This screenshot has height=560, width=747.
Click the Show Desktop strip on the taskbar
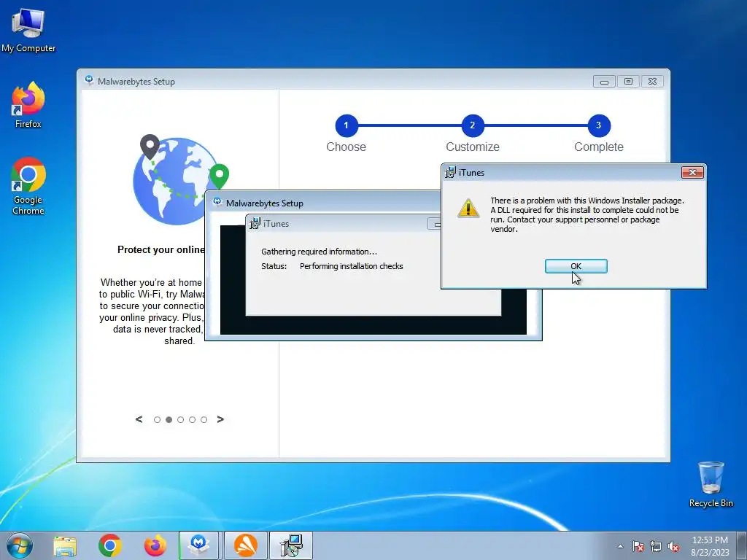pos(741,545)
